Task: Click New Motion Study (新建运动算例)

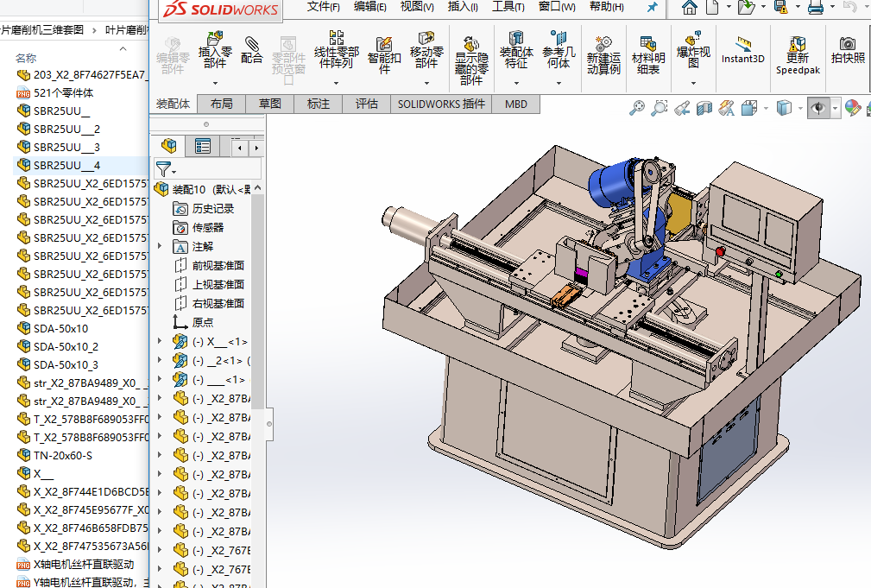Action: (603, 55)
